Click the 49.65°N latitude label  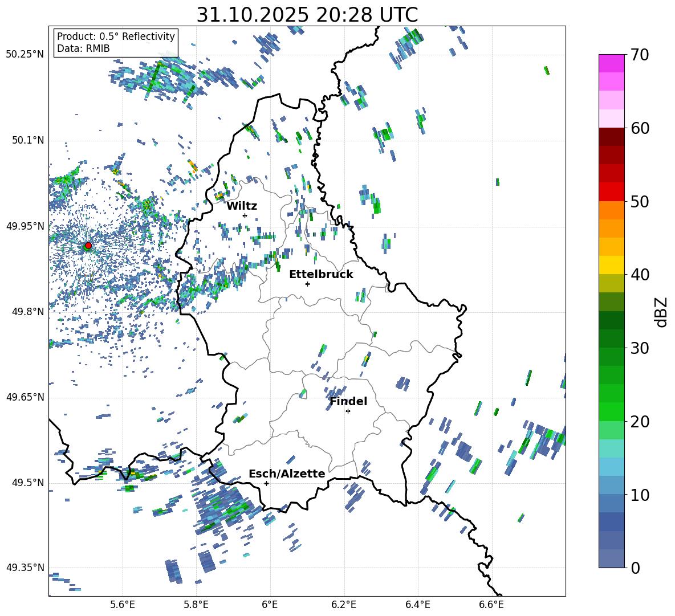(25, 397)
